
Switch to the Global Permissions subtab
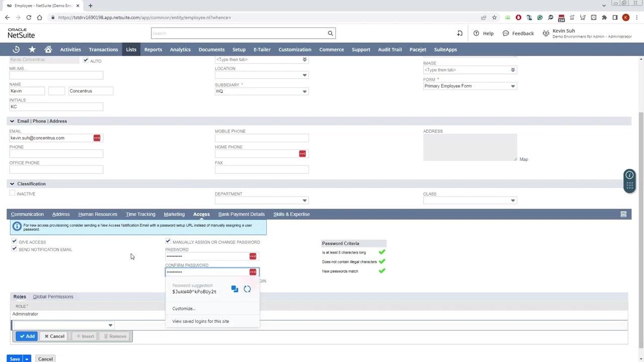point(53,297)
